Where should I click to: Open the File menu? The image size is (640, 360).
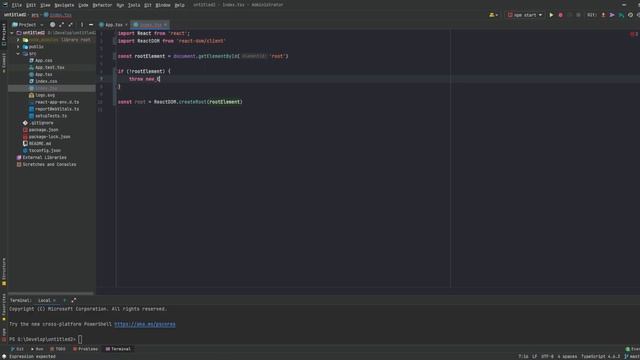[17, 5]
